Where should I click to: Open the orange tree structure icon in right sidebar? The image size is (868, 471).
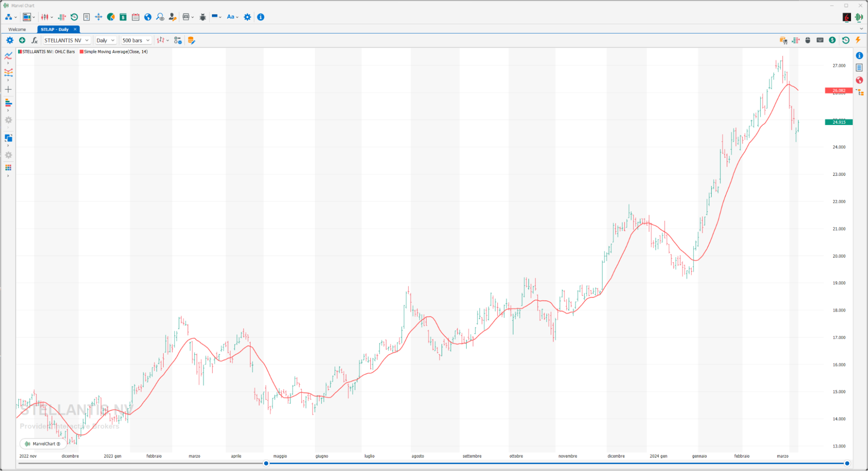(x=859, y=92)
